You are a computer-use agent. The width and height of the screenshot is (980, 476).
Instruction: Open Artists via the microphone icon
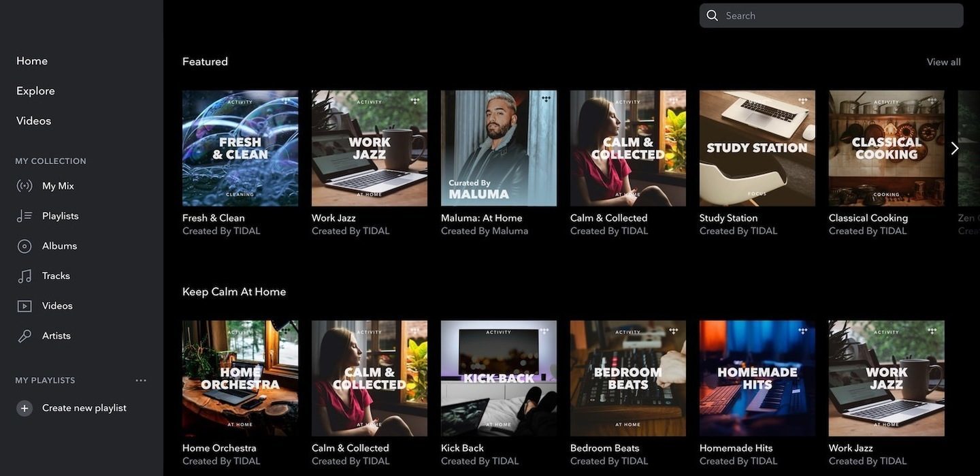[24, 336]
